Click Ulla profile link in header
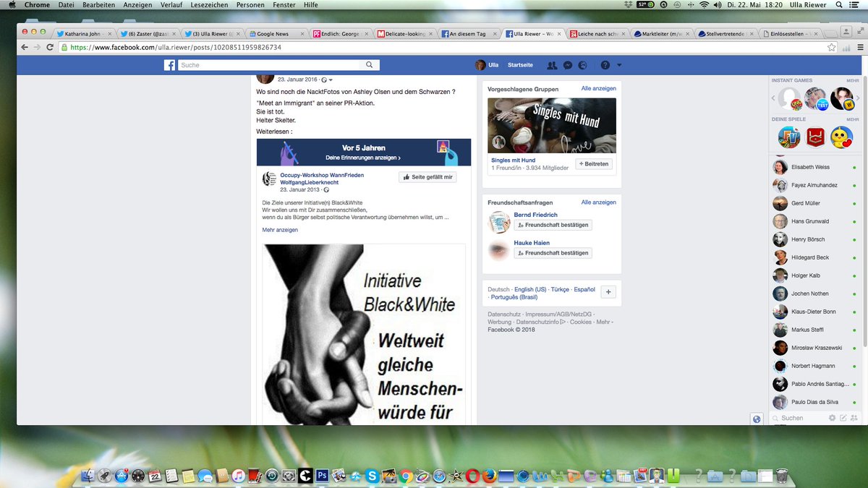The height and width of the screenshot is (488, 868). [487, 65]
